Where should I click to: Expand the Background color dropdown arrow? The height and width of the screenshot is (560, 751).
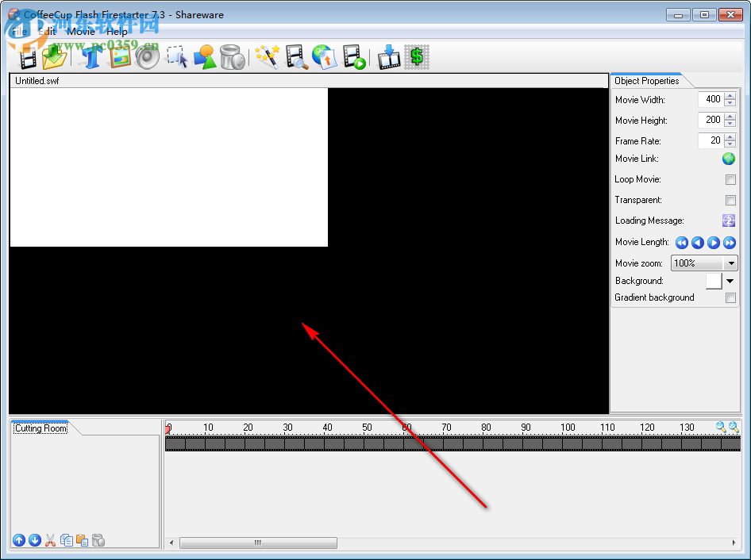click(730, 281)
